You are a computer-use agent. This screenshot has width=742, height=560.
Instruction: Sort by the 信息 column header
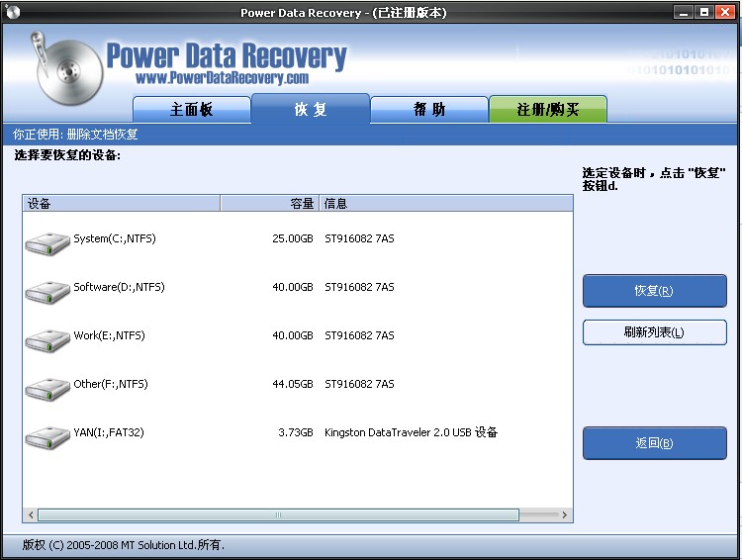pyautogui.click(x=446, y=204)
